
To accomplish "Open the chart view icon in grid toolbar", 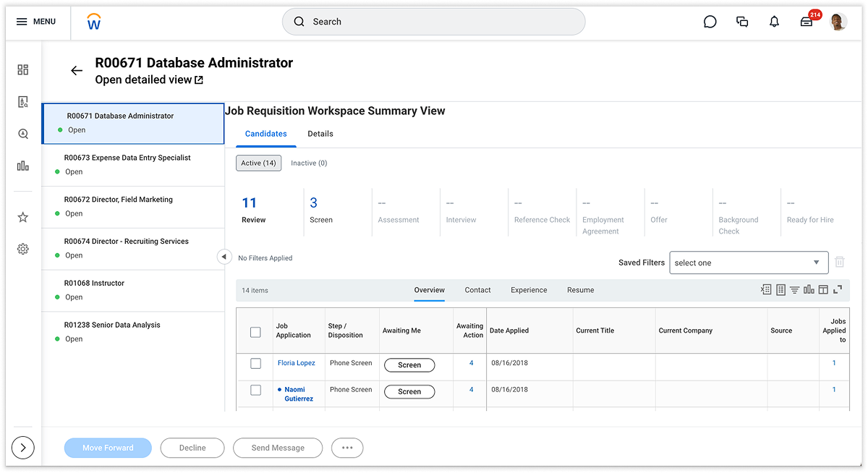I will 809,290.
